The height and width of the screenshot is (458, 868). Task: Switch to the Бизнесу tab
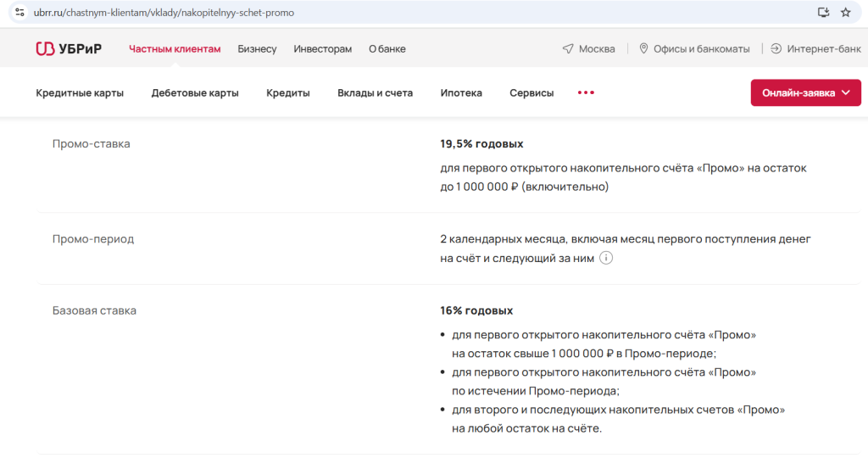[x=257, y=48]
